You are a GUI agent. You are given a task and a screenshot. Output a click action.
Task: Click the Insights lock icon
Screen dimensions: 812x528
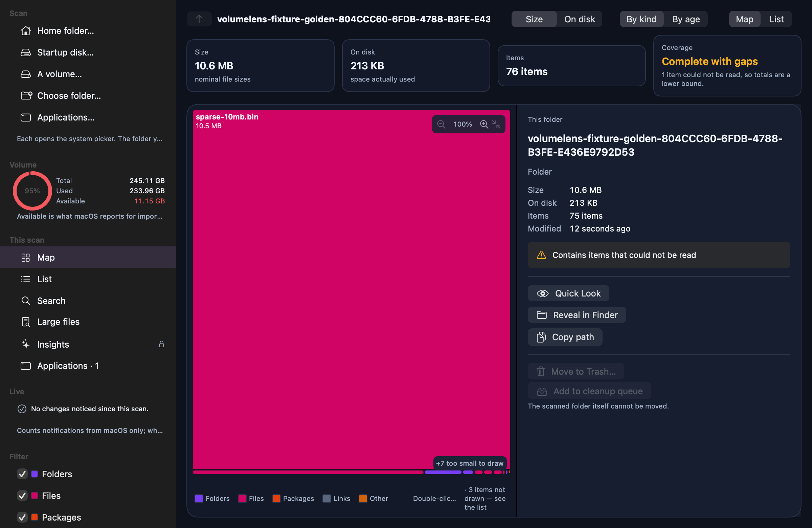161,344
